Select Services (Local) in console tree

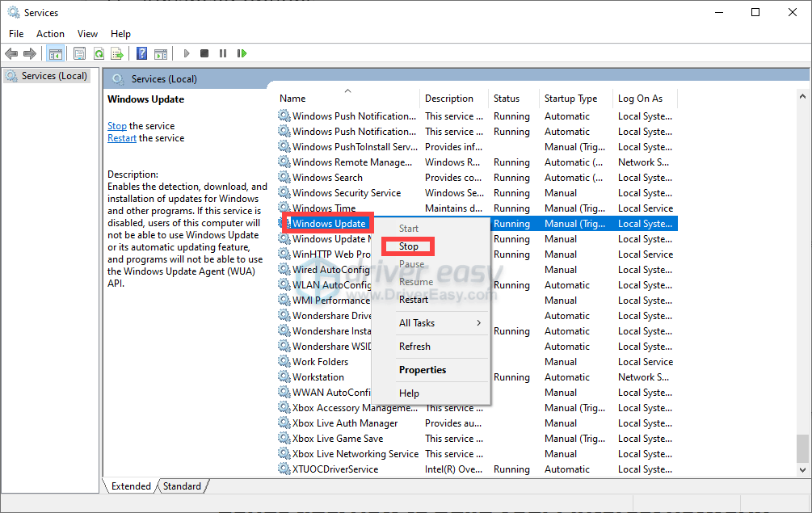[x=48, y=76]
